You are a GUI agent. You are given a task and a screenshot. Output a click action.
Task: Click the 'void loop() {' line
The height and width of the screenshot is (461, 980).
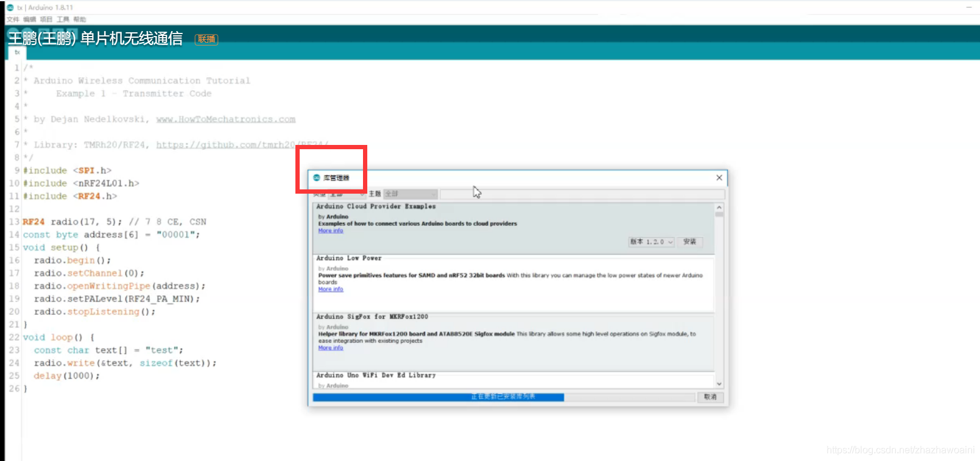[x=58, y=337]
